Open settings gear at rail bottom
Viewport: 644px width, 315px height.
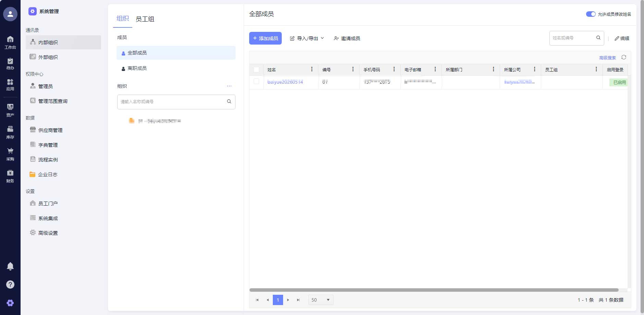[x=10, y=303]
